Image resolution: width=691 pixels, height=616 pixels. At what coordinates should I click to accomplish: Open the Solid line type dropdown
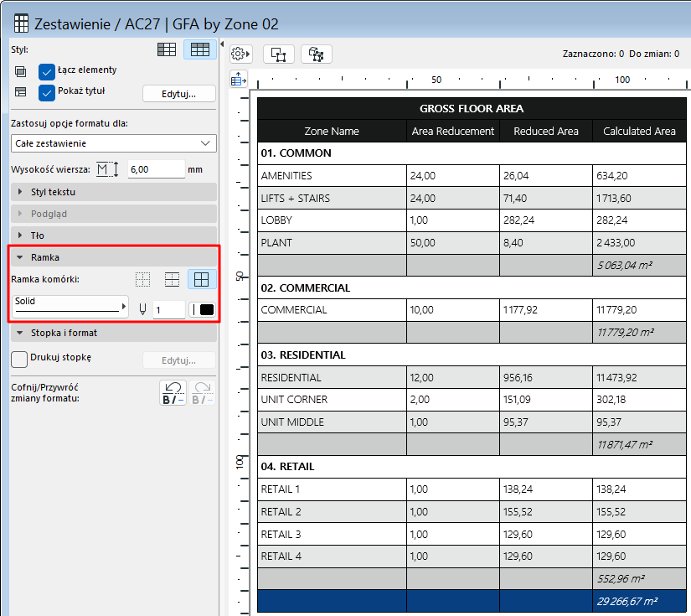70,307
